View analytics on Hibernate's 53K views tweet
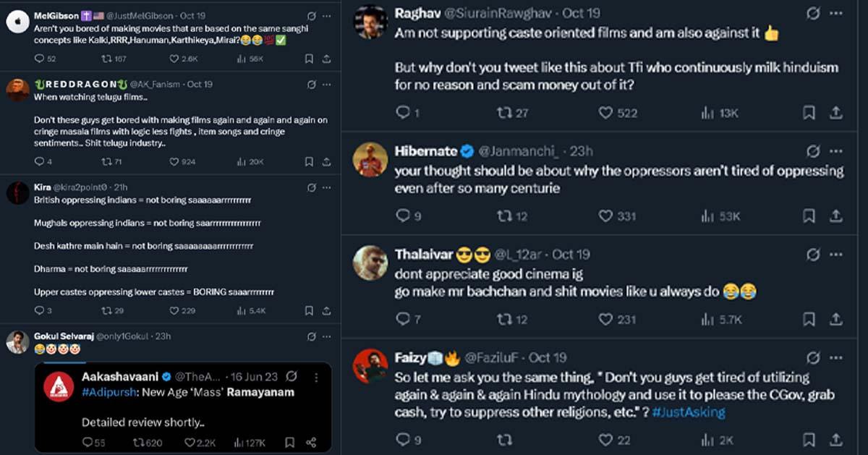Screen dimensions: 868x455 [707, 216]
